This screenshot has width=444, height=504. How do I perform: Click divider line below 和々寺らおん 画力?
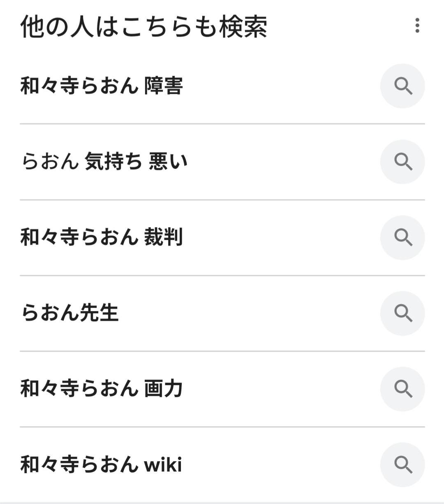pos(222,427)
